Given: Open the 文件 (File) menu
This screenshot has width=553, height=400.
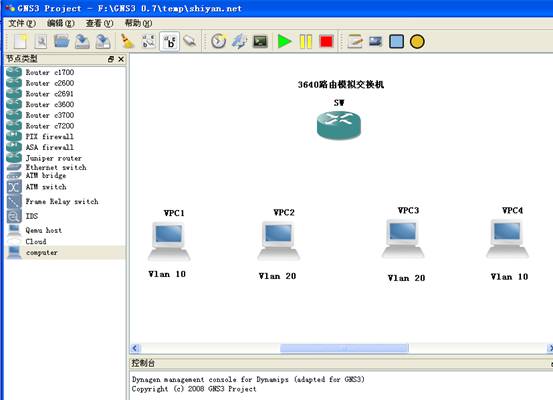Looking at the screenshot, I should (22, 23).
